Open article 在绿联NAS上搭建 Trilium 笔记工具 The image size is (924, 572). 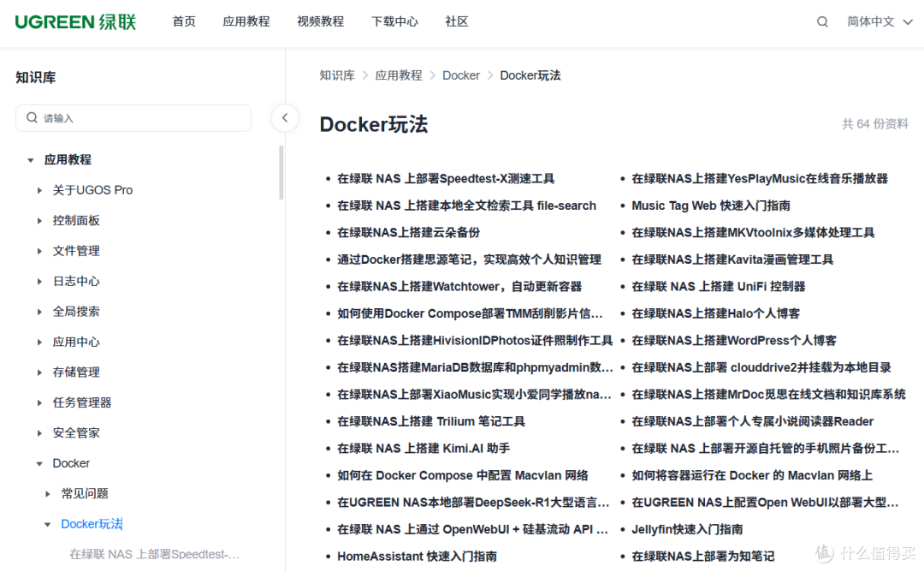(x=431, y=421)
